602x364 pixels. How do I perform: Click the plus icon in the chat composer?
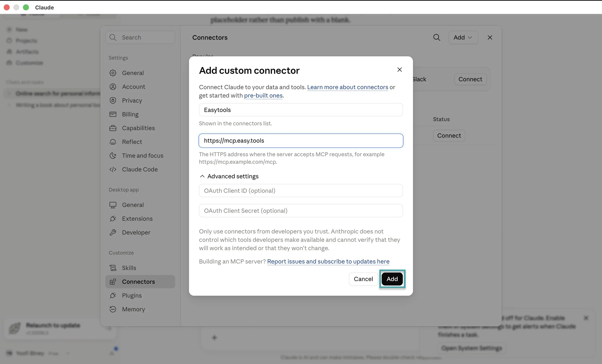click(x=214, y=338)
